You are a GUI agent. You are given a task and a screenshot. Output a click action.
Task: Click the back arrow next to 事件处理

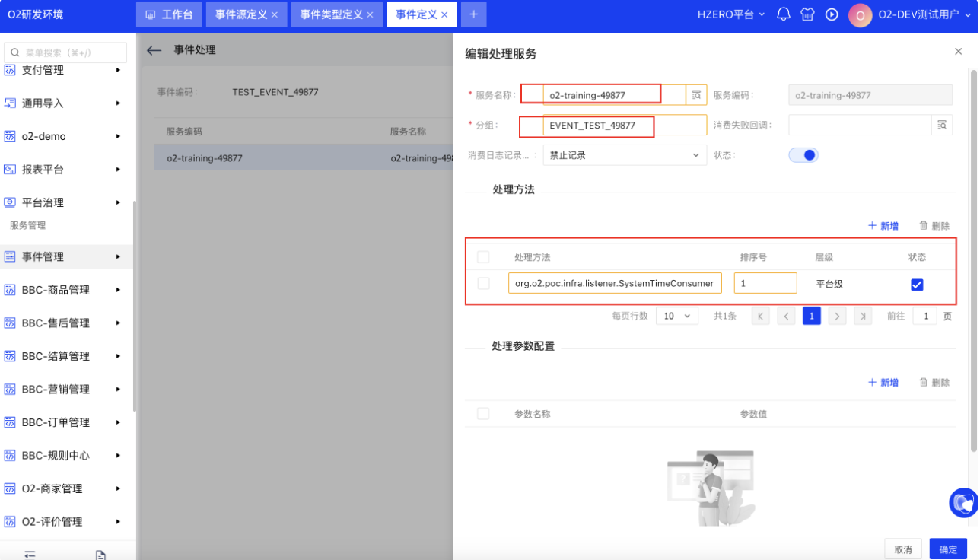point(154,50)
